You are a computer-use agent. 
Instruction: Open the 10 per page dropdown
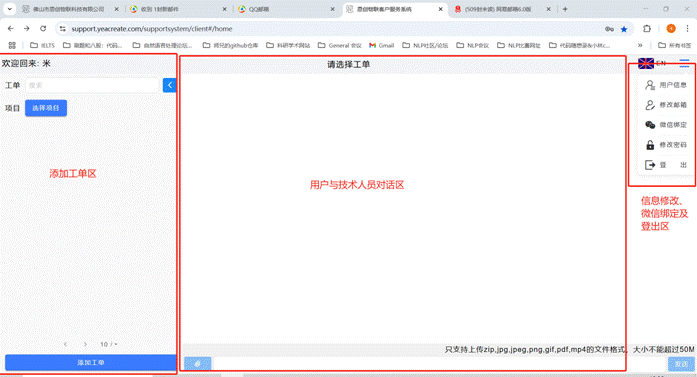click(108, 344)
